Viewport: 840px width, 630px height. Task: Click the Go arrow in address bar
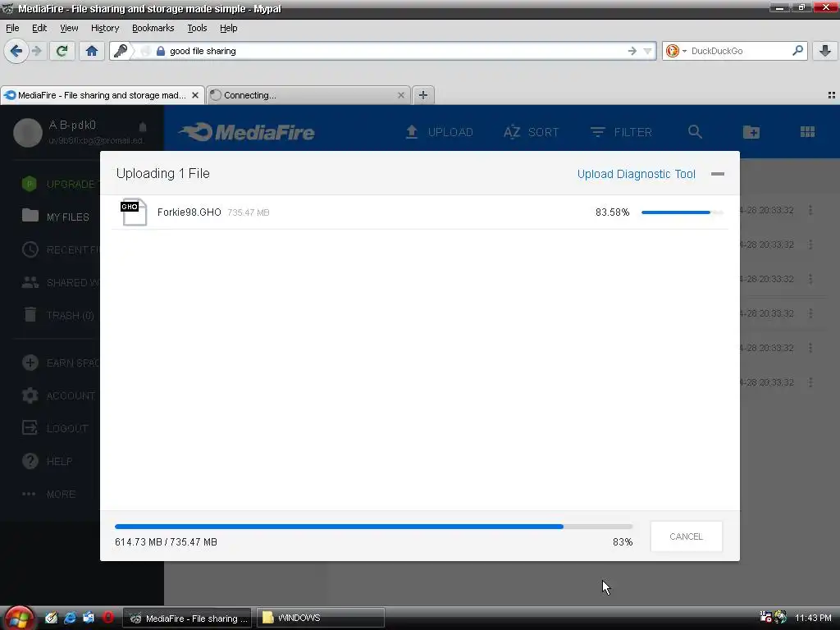(632, 51)
